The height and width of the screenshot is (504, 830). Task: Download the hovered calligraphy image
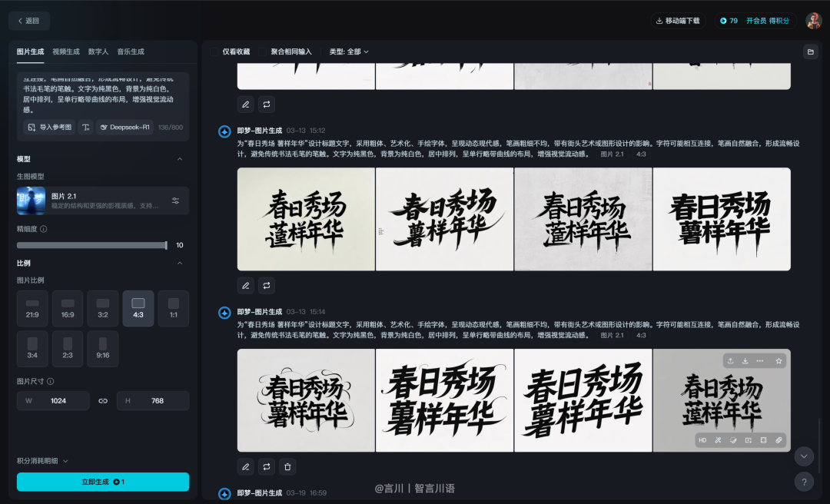pos(745,360)
